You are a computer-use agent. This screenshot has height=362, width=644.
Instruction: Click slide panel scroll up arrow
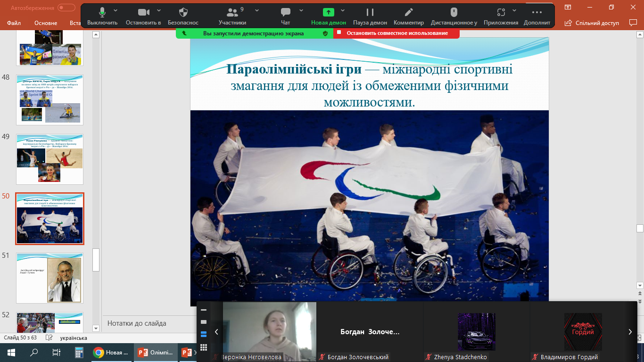96,34
